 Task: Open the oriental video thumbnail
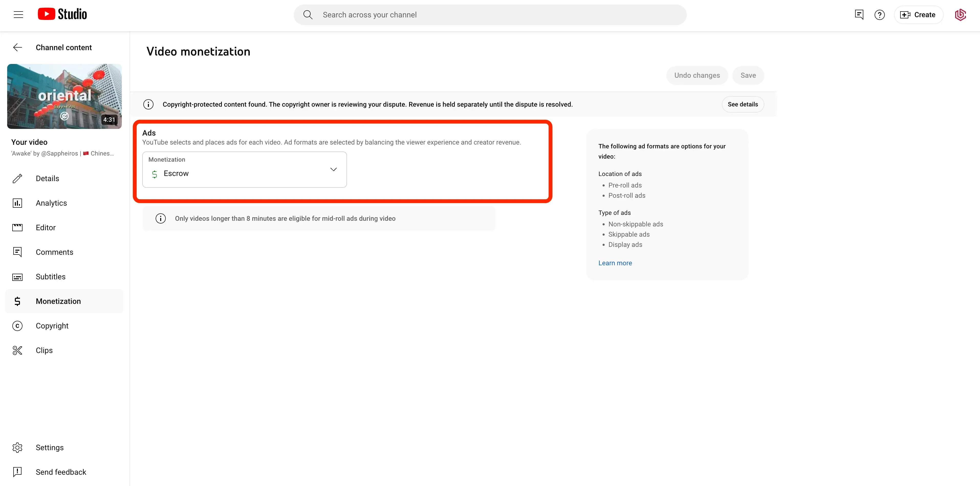[x=64, y=96]
